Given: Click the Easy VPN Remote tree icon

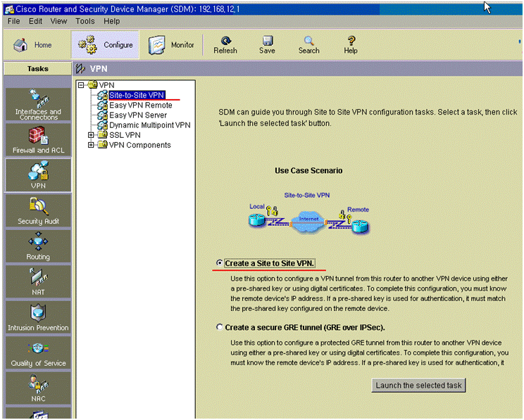Looking at the screenshot, I should tap(102, 105).
